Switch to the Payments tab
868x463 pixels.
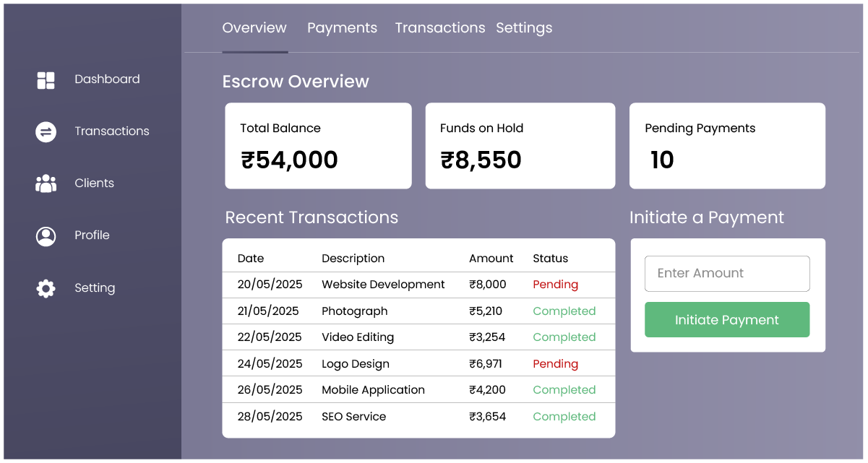tap(342, 28)
